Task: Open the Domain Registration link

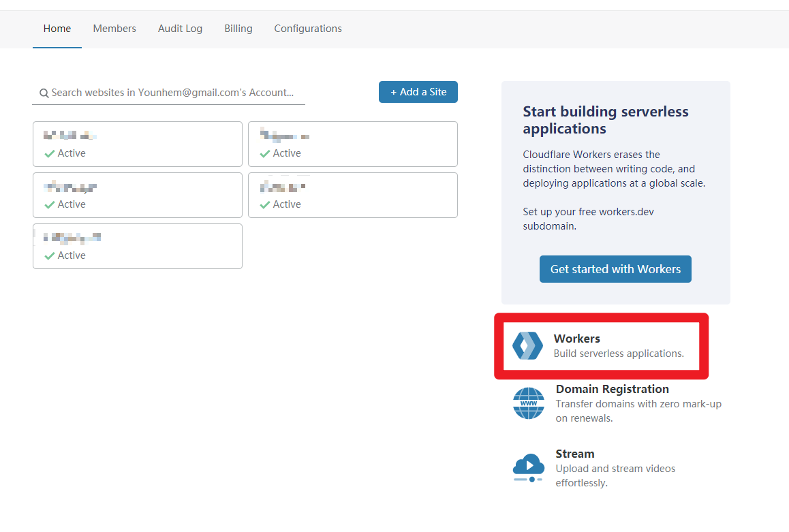Action: pos(612,389)
